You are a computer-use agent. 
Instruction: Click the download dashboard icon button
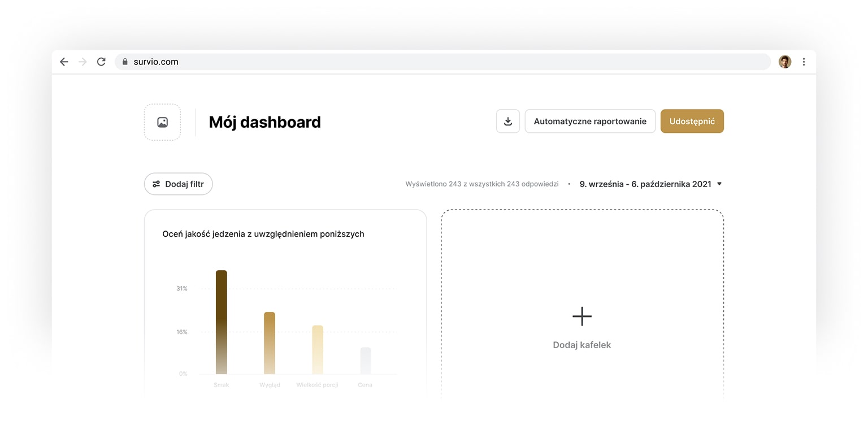pos(507,121)
